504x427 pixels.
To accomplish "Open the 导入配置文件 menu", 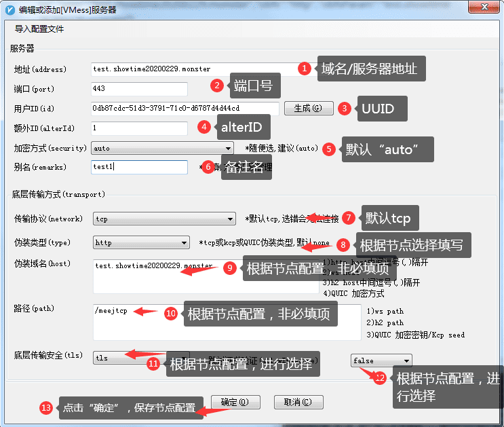I will click(x=39, y=29).
